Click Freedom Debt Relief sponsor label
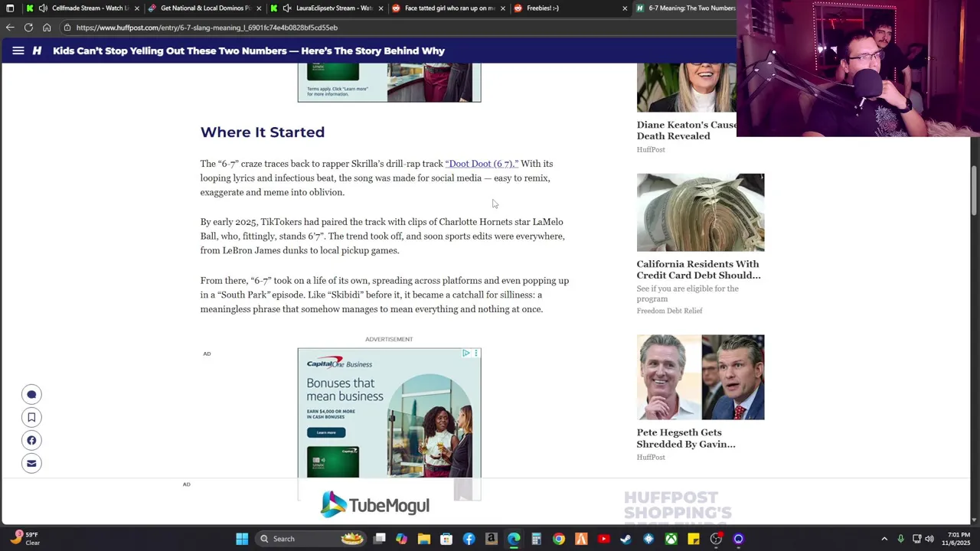This screenshot has height=551, width=980. tap(669, 311)
